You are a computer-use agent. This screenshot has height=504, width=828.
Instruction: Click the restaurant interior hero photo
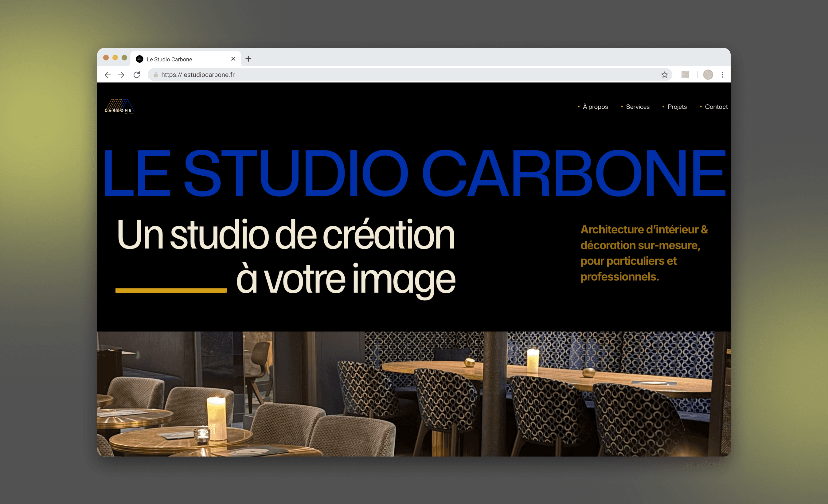pyautogui.click(x=413, y=393)
